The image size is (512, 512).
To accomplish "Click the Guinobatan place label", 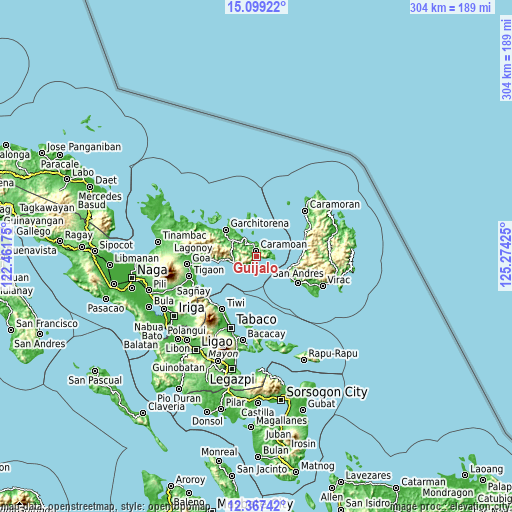I will 179,368.
